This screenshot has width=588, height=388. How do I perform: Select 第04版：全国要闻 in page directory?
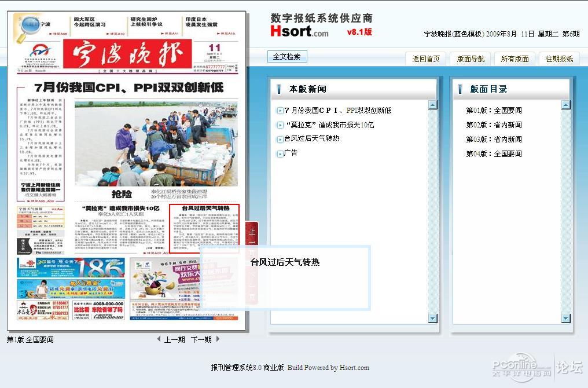tap(494, 153)
